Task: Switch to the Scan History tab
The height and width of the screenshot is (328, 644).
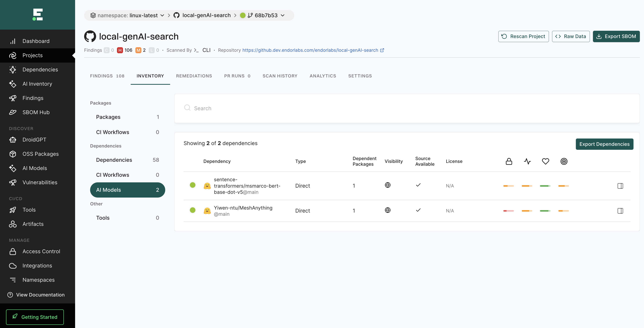Action: 280,76
